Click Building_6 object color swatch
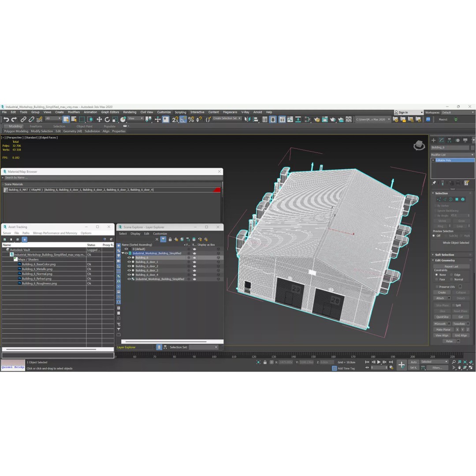476x476 pixels. pyautogui.click(x=472, y=148)
